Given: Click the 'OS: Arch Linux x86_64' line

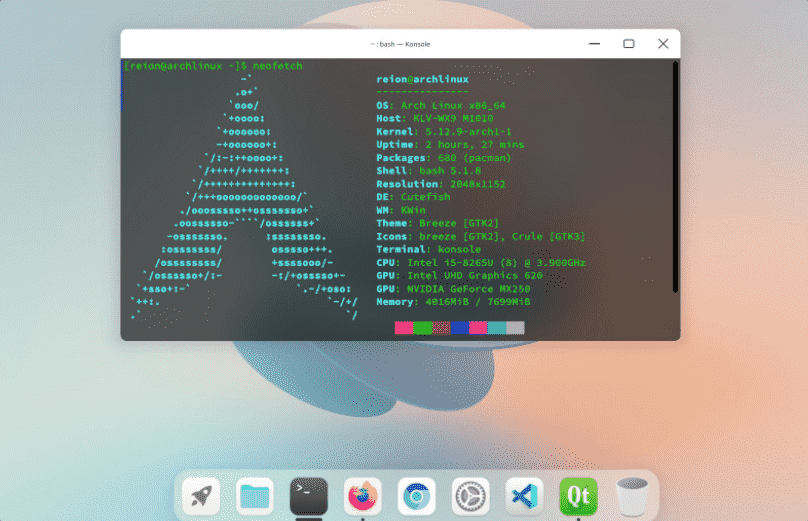Looking at the screenshot, I should click(441, 106).
